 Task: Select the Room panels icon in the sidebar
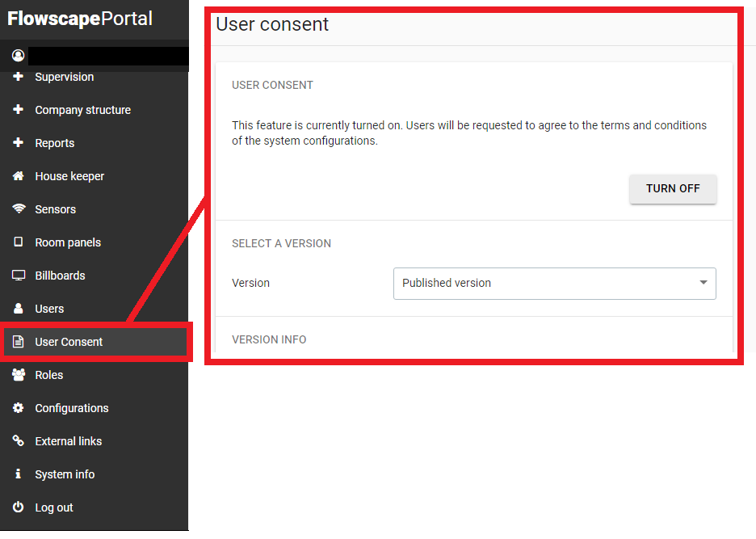(18, 242)
